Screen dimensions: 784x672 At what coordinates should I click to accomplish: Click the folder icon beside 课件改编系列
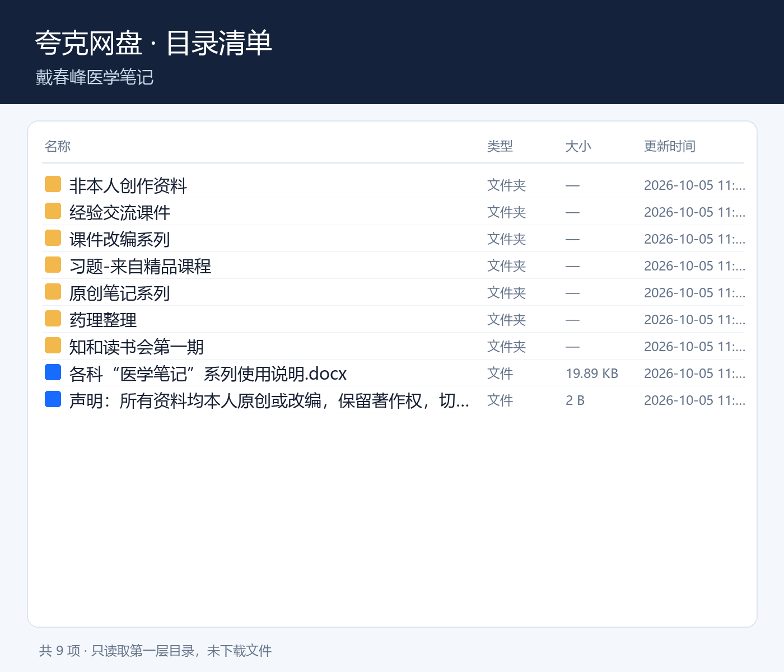[x=53, y=238]
